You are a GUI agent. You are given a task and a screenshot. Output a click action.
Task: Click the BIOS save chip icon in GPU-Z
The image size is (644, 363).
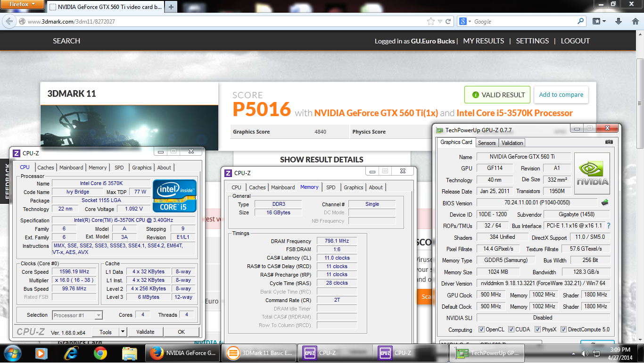point(605,203)
